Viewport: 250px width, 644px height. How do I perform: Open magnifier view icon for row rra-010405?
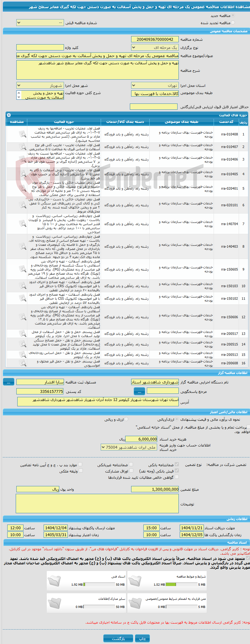pyautogui.click(x=23, y=174)
